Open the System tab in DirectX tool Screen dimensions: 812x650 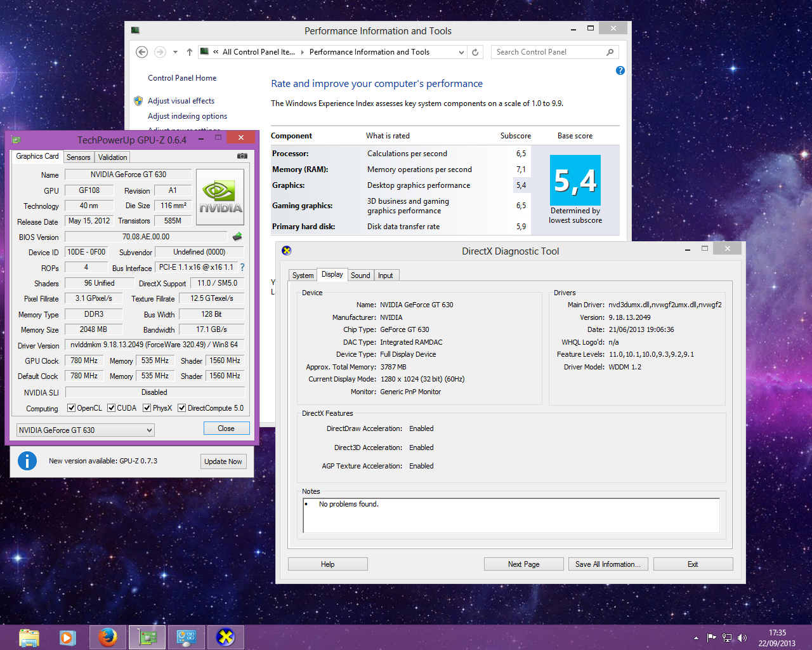pos(303,275)
